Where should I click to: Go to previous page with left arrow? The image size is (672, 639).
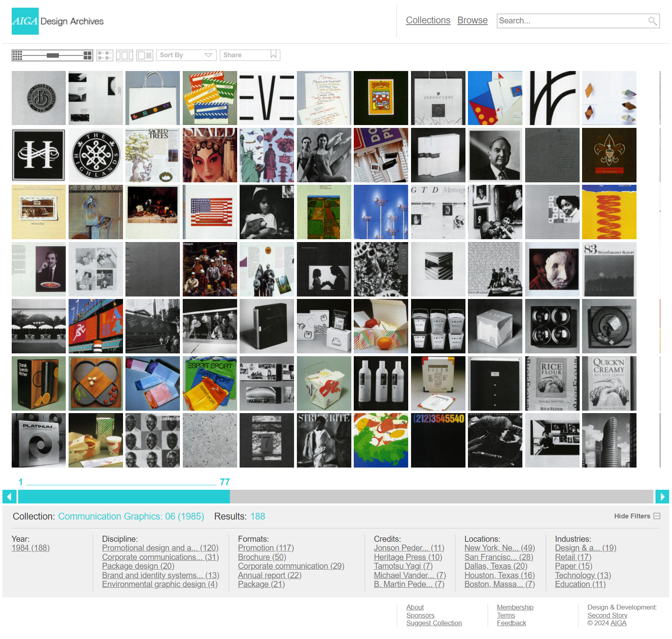click(9, 497)
